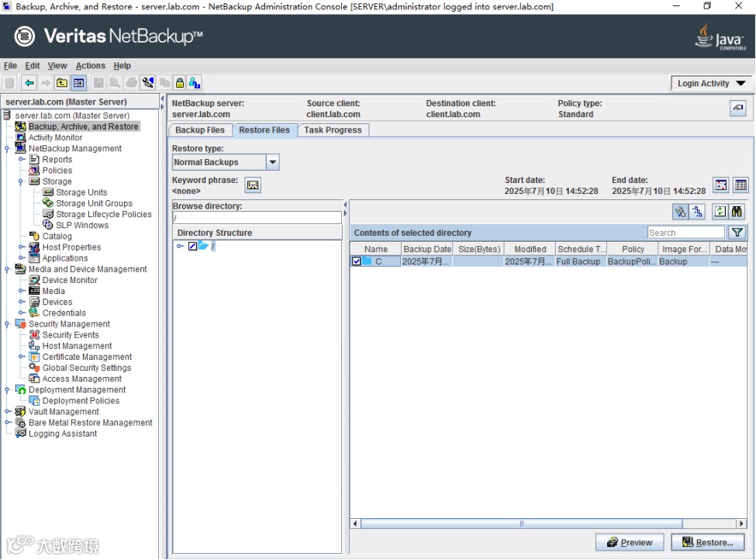Sort by the Name column header
Viewport: 756px width, 560px height.
(375, 249)
